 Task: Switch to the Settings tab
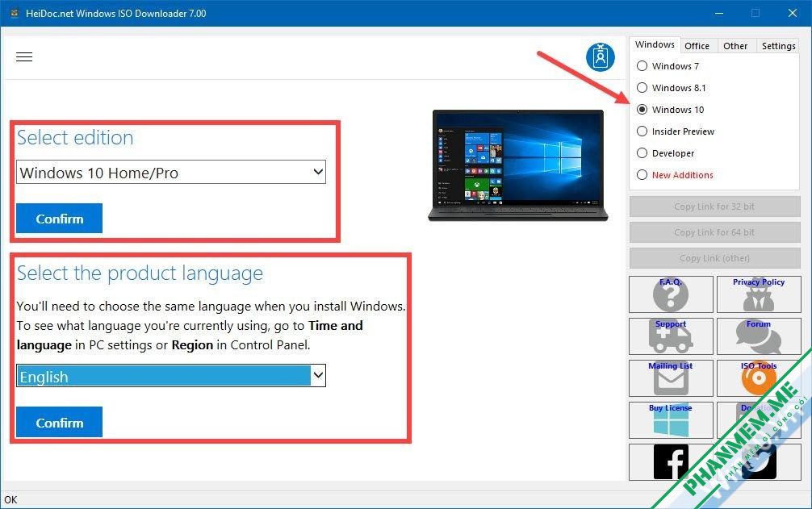point(778,46)
